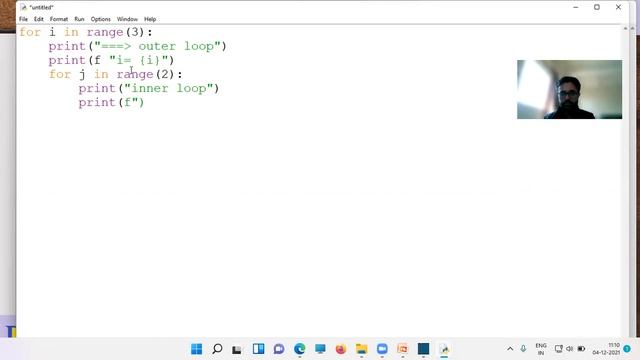Open taskbar Search
This screenshot has height=360, width=640.
pos(217,349)
